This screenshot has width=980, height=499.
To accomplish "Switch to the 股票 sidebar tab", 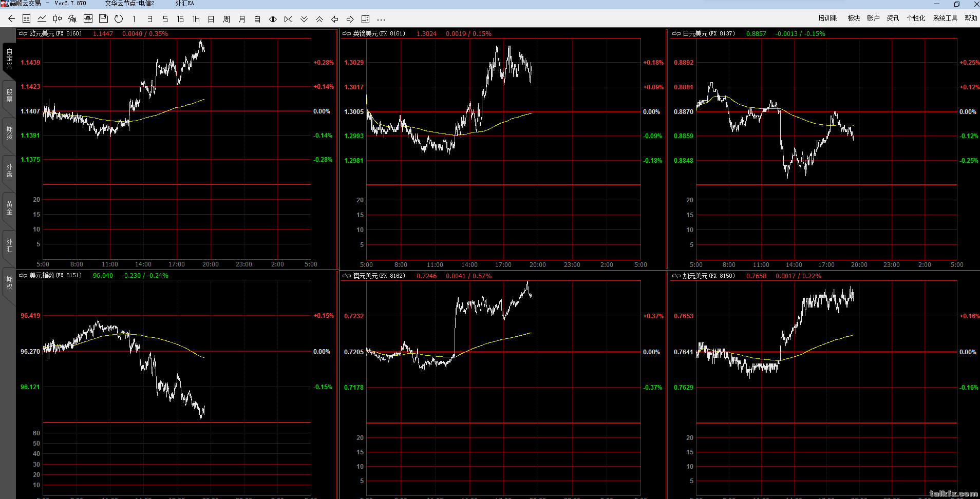I will pos(9,95).
